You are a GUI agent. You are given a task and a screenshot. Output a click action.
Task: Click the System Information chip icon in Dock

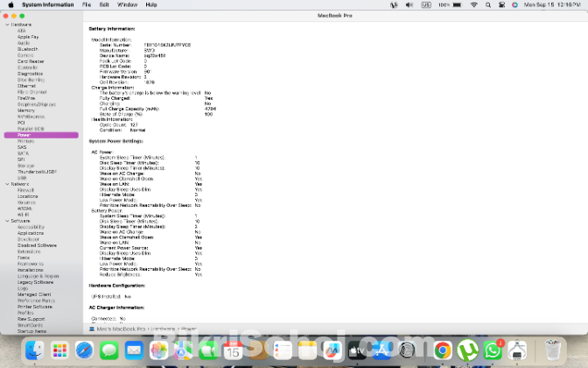(x=517, y=350)
